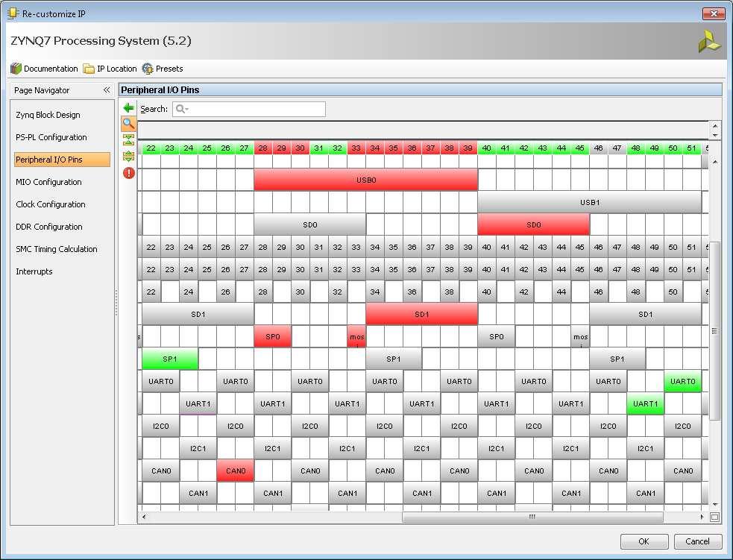Select the red CAN0 cell

point(236,471)
